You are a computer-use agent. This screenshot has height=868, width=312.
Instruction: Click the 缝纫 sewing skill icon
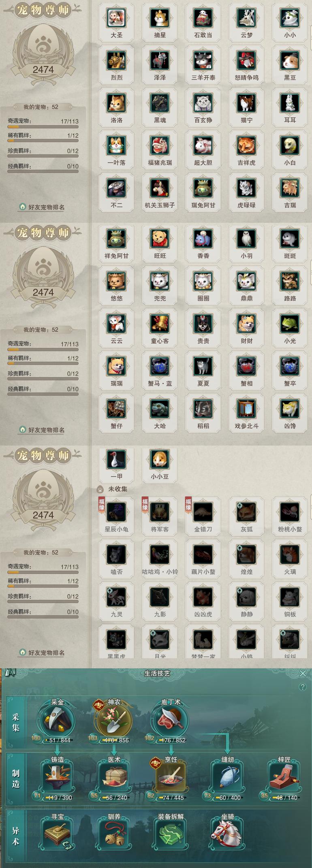pos(227,777)
